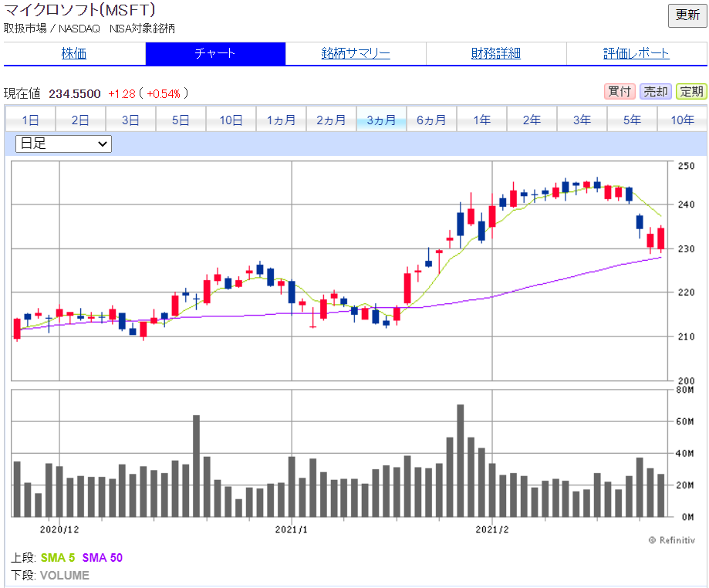Click the 定期 recurring order button

coord(691,91)
